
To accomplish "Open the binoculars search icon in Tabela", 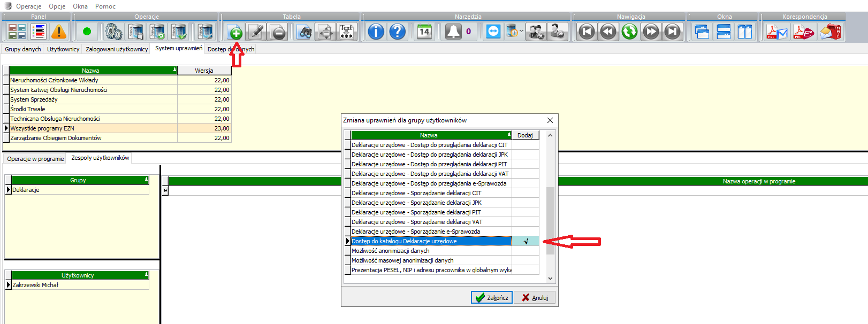I will point(304,32).
